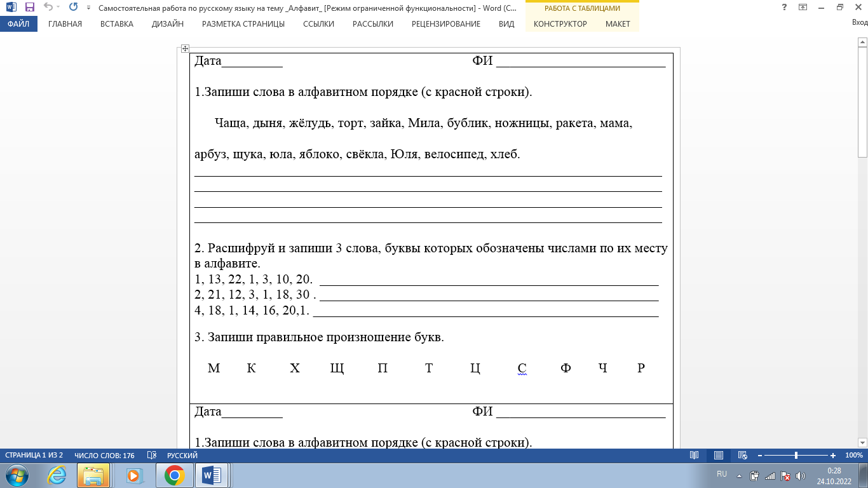Click scrollbar down arrow
868x488 pixels.
[x=862, y=442]
